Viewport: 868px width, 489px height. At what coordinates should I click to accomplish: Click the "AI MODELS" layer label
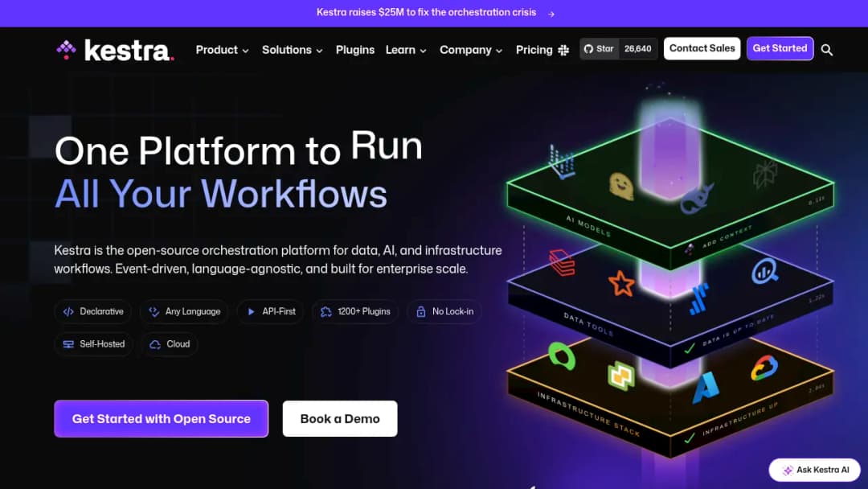click(x=588, y=226)
